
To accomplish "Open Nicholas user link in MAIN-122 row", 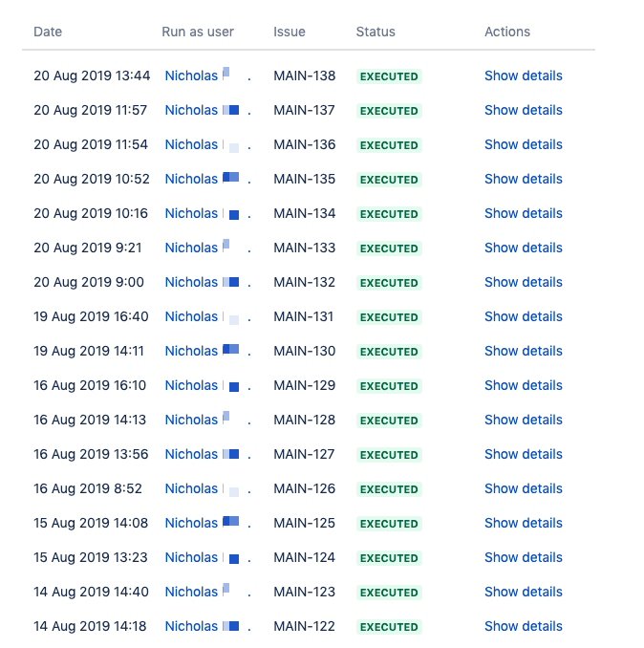I will click(207, 626).
